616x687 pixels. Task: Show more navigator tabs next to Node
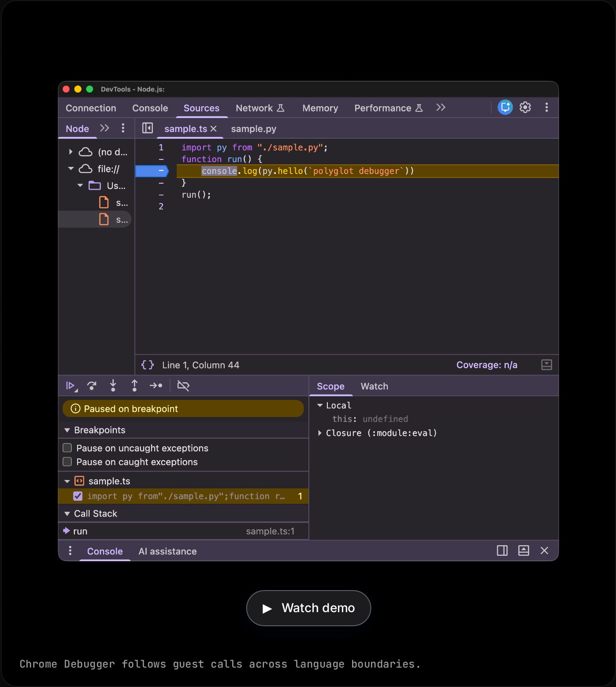coord(104,128)
